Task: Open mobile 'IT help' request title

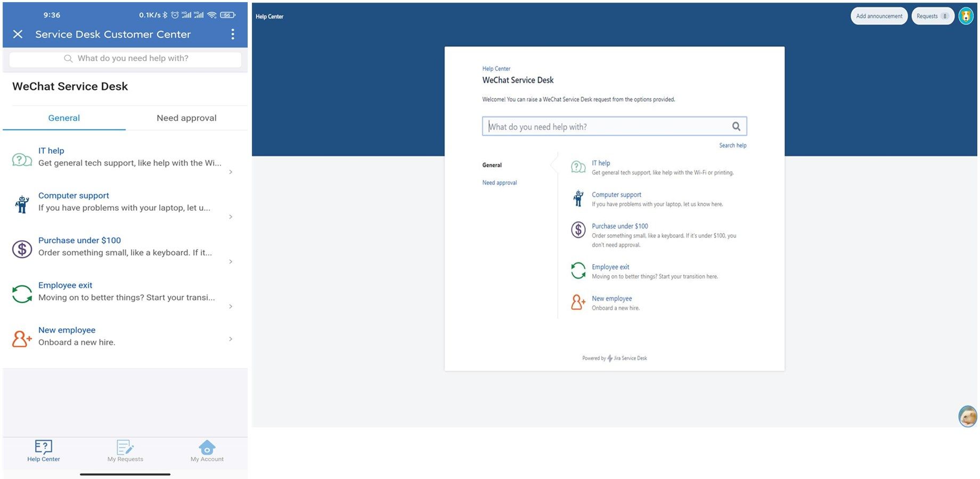Action: coord(51,151)
